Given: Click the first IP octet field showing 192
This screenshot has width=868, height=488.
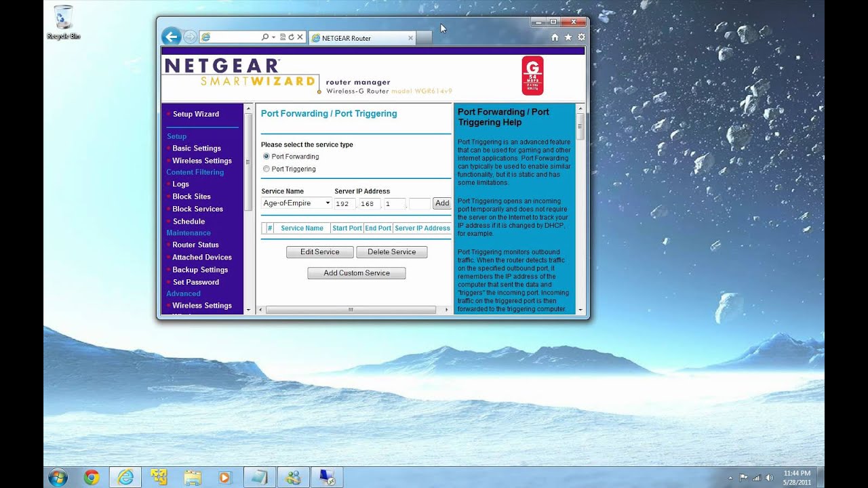Looking at the screenshot, I should tap(344, 203).
